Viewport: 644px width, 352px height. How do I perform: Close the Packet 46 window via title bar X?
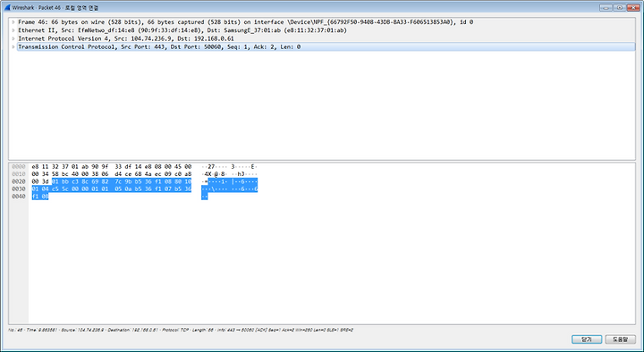click(633, 7)
